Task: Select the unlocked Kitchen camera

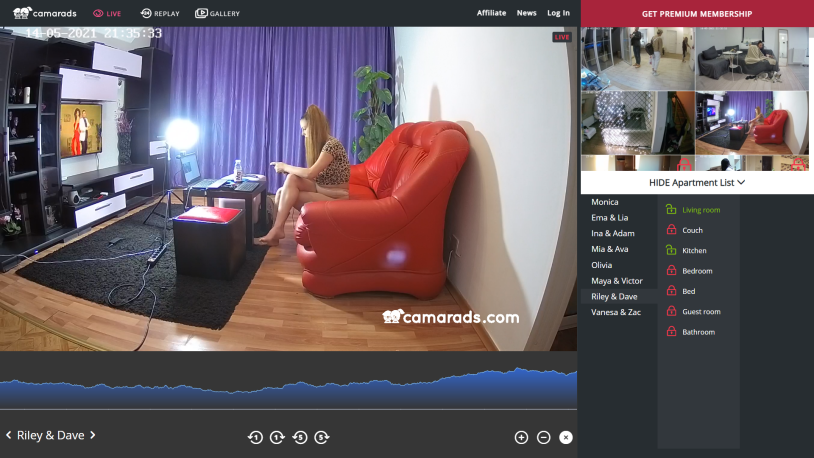Action: point(694,251)
